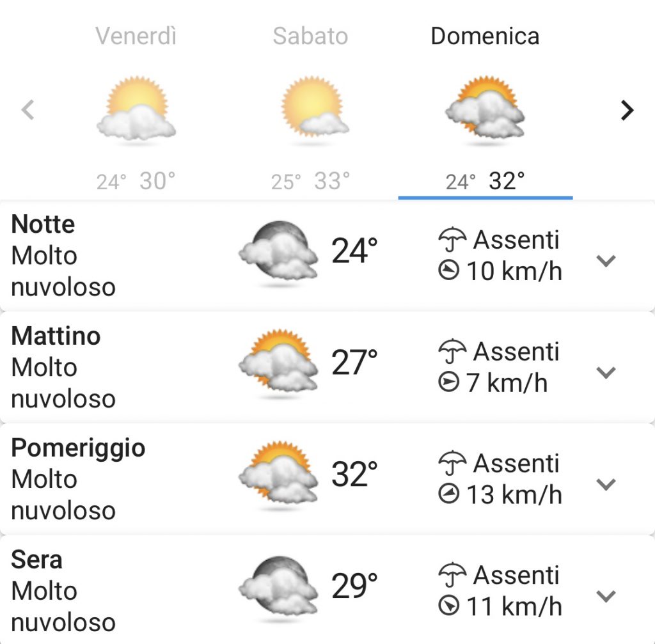Click the Saturday sunny weather icon
This screenshot has width=655, height=644.
[x=315, y=107]
